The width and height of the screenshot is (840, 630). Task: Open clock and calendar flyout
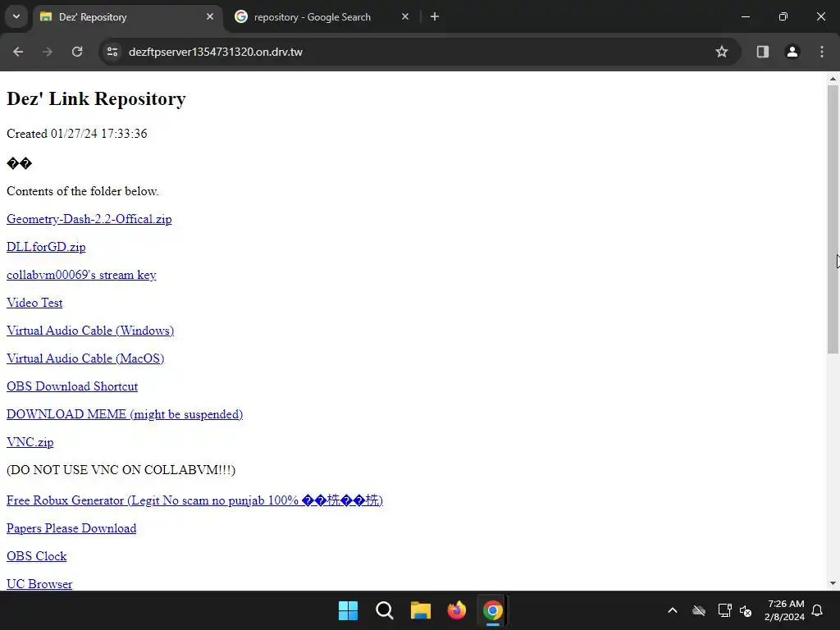785,610
